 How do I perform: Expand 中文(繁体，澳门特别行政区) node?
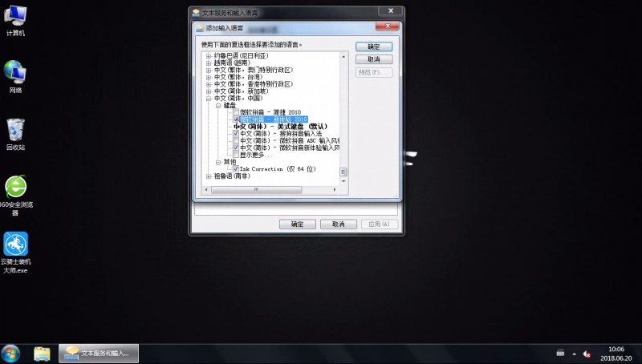point(209,70)
